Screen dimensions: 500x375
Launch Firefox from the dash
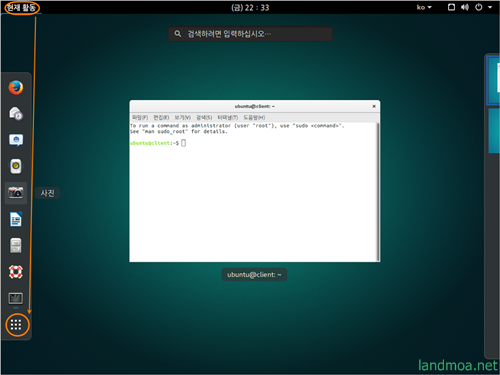tap(16, 88)
